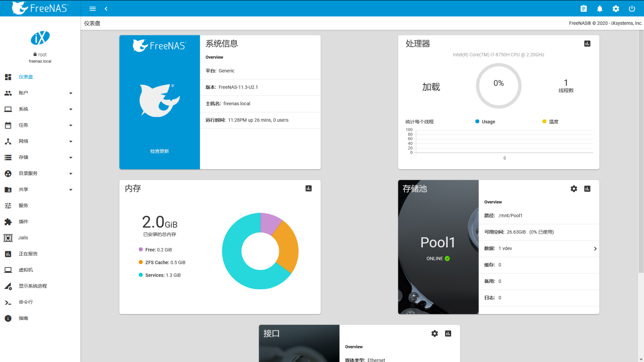Expand the 目录服务 menu arrow

[x=71, y=174]
